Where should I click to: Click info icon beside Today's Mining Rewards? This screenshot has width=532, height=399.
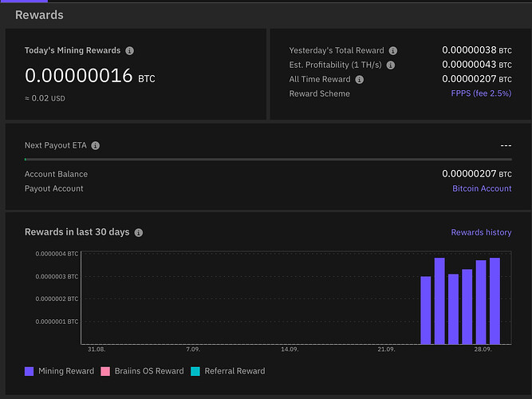click(x=130, y=50)
